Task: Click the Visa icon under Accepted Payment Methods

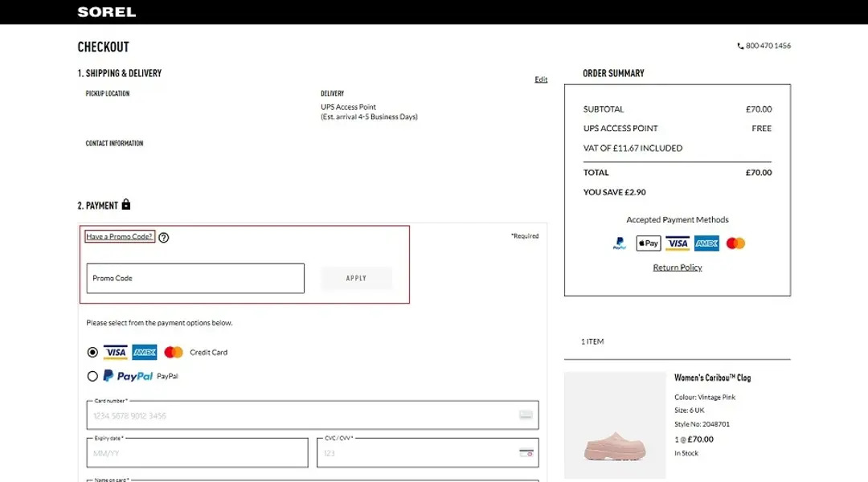Action: coord(677,243)
